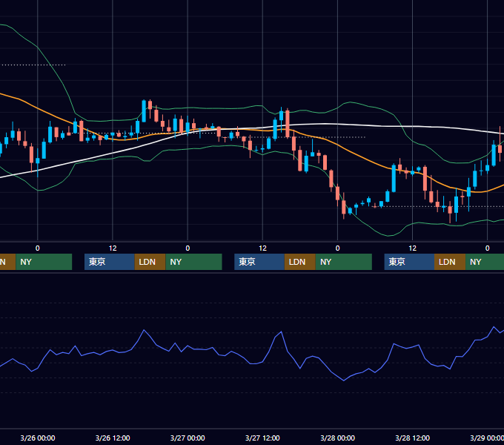Viewport: 504px width, 445px height.
Task: Click the 3/28 12:00 date label
Action: click(x=412, y=438)
